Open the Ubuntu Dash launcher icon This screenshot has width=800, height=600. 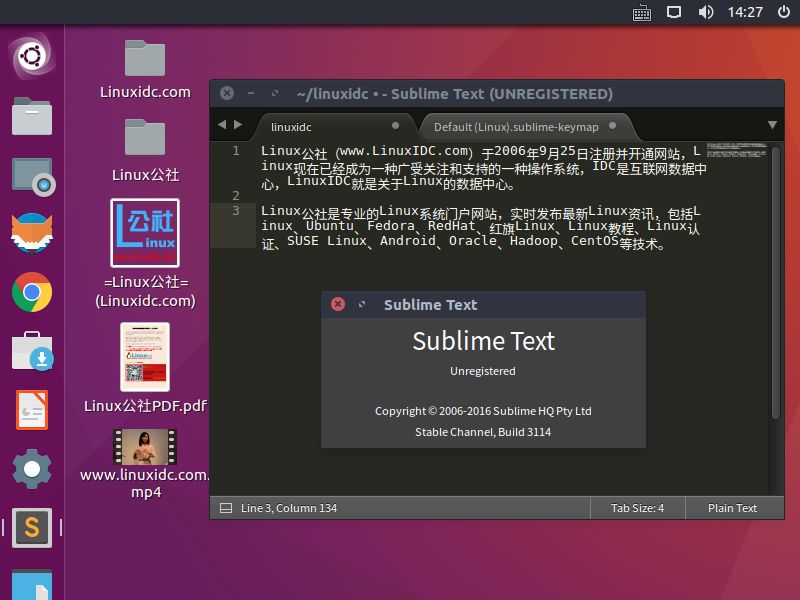(32, 55)
